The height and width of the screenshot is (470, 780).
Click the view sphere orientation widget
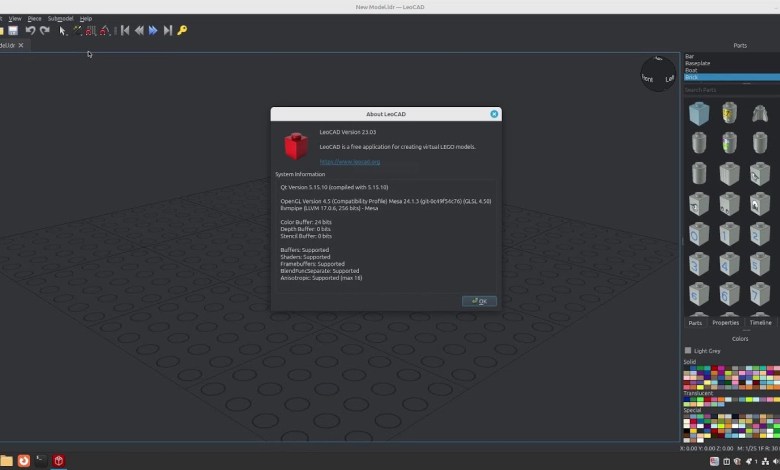click(x=658, y=74)
